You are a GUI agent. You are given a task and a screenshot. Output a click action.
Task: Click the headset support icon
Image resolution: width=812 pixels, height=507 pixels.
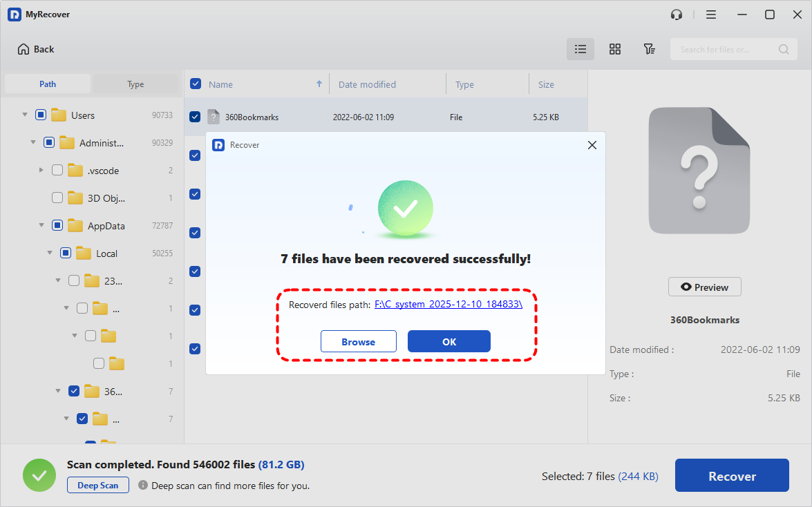[x=677, y=15]
